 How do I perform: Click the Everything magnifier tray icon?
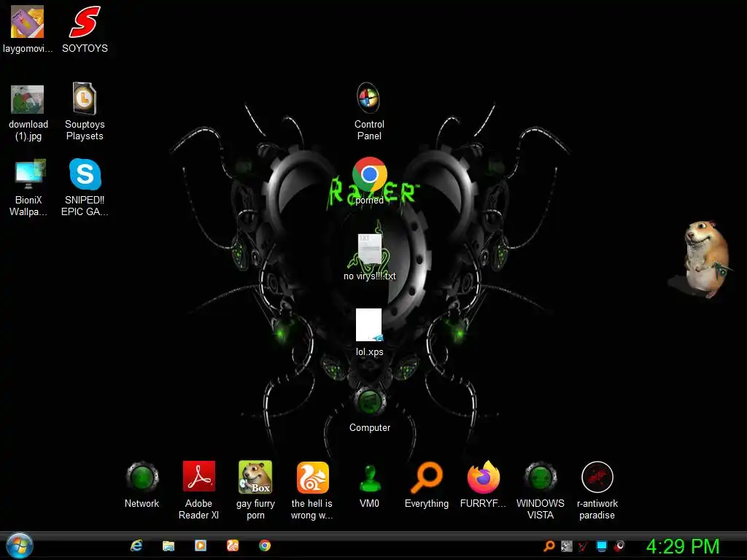549,545
